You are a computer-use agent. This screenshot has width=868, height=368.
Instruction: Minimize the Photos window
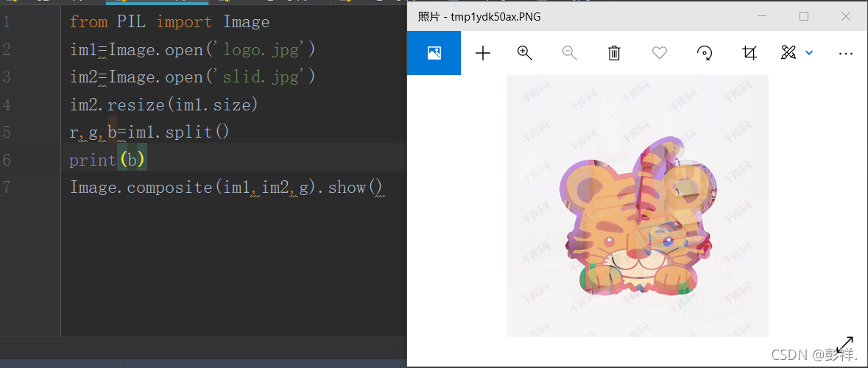pyautogui.click(x=762, y=17)
